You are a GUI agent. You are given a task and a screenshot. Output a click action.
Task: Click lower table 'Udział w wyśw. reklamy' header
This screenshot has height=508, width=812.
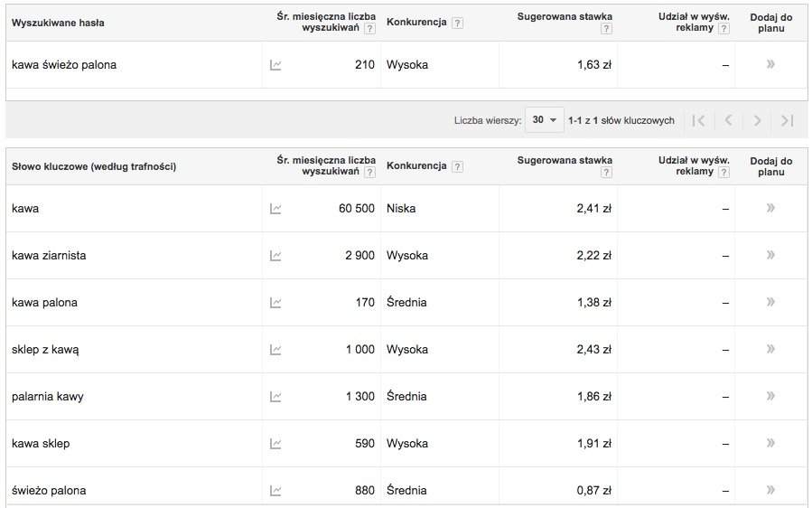tap(694, 166)
